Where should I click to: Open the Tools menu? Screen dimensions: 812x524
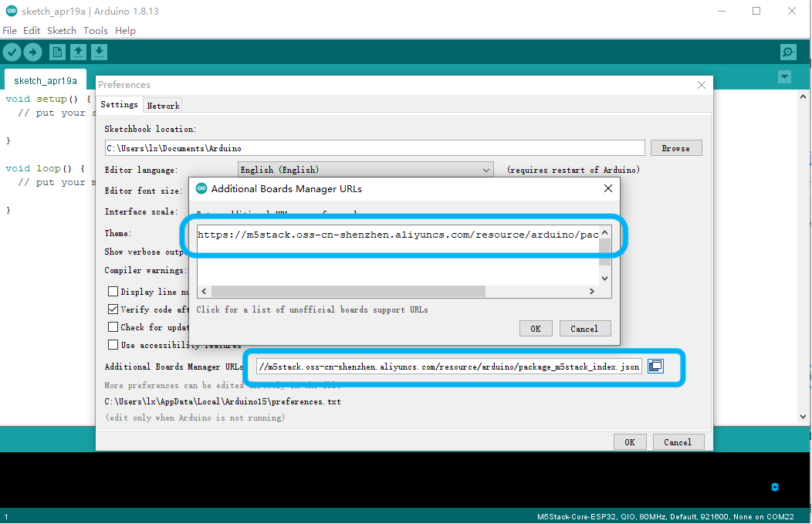pyautogui.click(x=95, y=31)
